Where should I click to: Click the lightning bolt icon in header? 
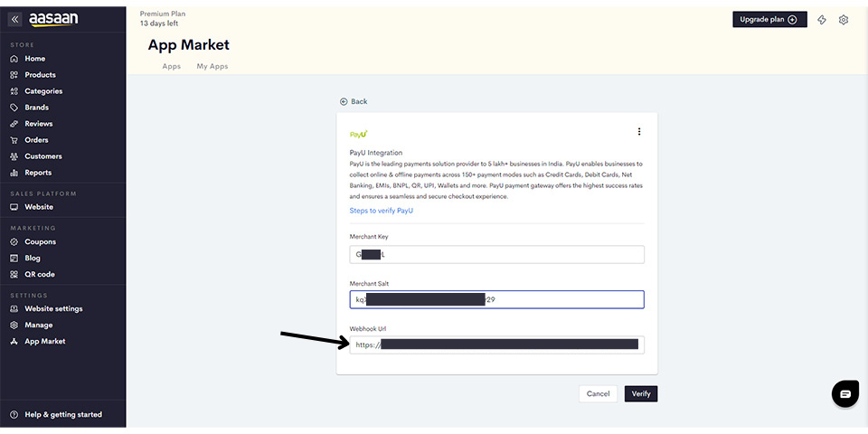tap(822, 20)
